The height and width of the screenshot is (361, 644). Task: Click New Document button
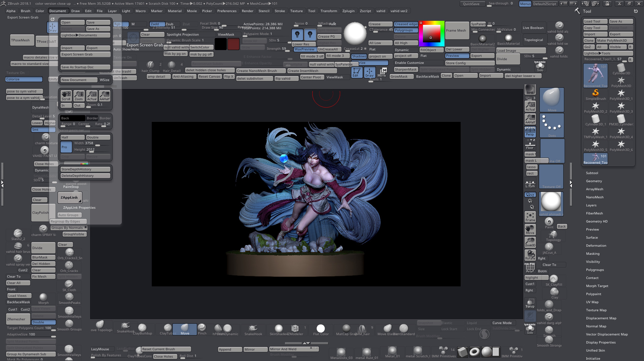pos(79,80)
